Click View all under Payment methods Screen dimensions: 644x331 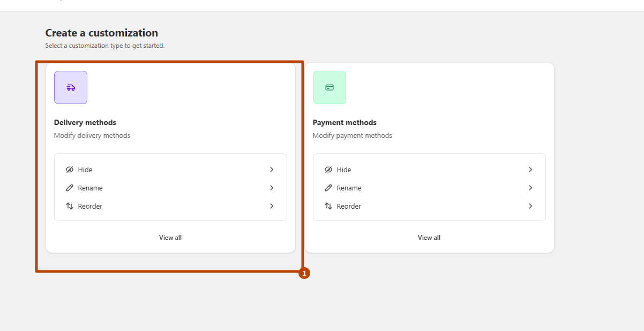429,238
